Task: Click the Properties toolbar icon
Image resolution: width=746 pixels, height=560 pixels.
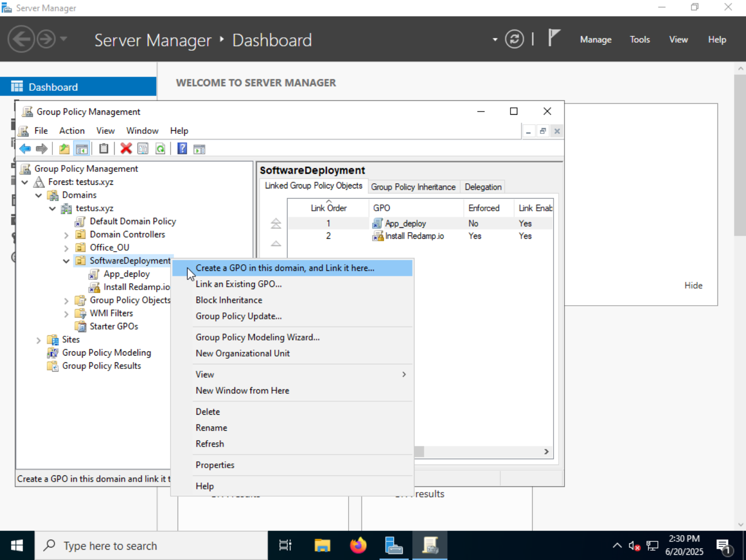Action: (143, 149)
